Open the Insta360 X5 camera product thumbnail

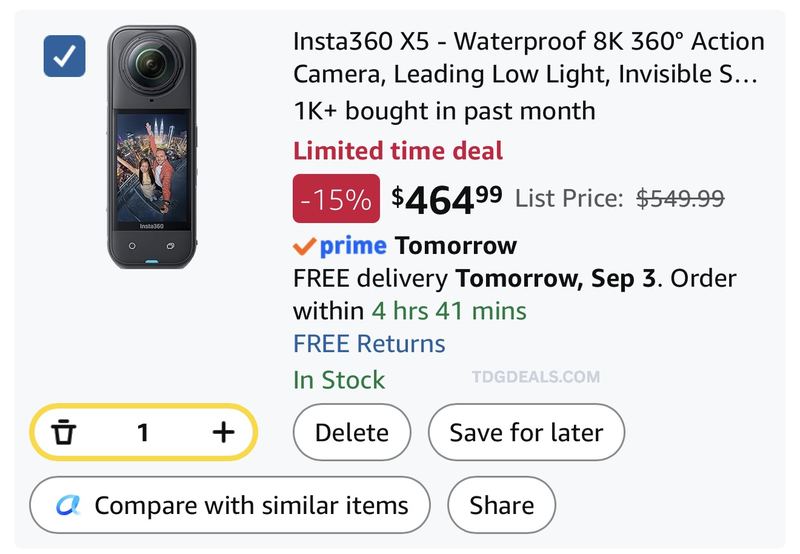[152, 147]
